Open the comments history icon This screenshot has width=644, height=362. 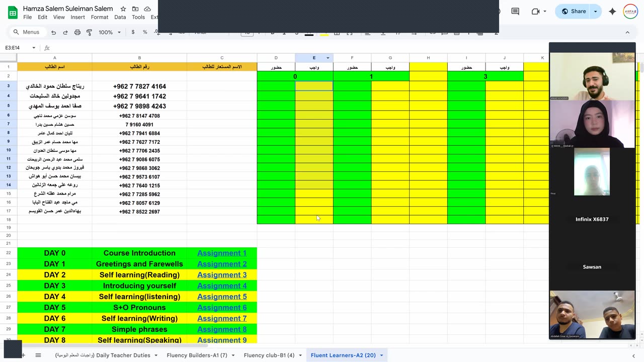[x=515, y=11]
